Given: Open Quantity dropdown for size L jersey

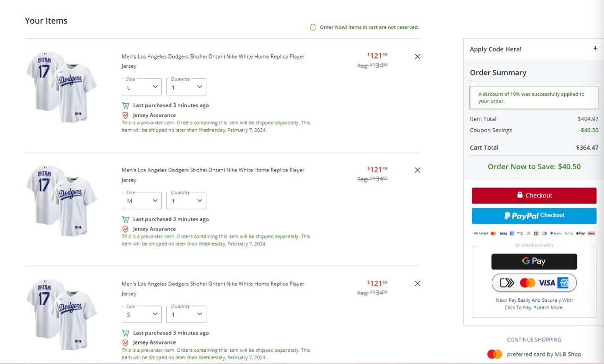Looking at the screenshot, I should click(186, 87).
